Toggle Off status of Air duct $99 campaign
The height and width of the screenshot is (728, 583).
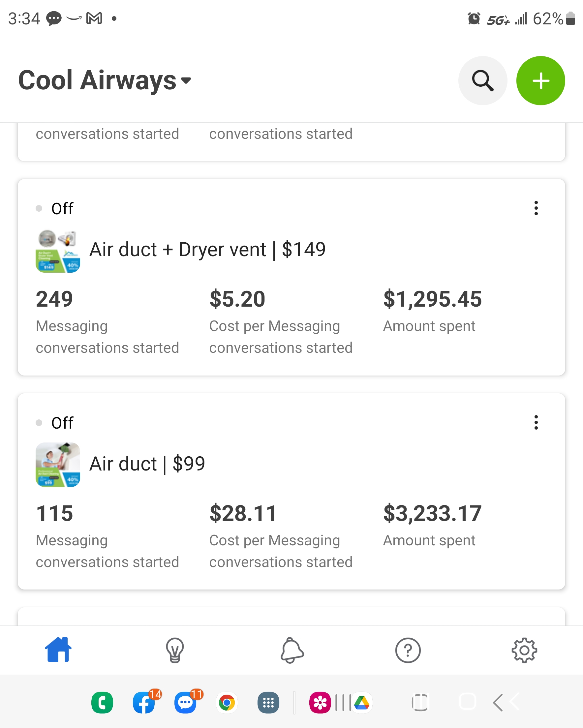55,422
